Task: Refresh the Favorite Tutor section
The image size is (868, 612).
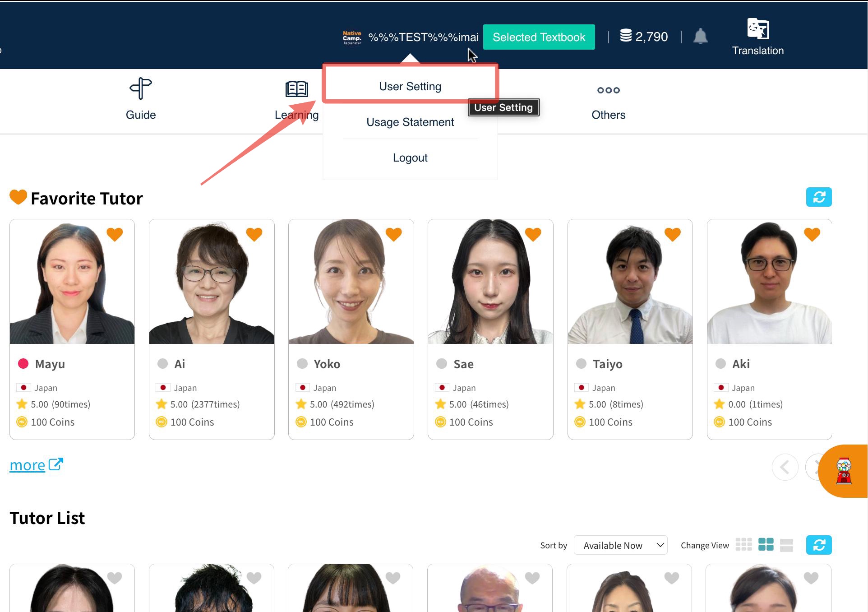Action: (x=819, y=197)
